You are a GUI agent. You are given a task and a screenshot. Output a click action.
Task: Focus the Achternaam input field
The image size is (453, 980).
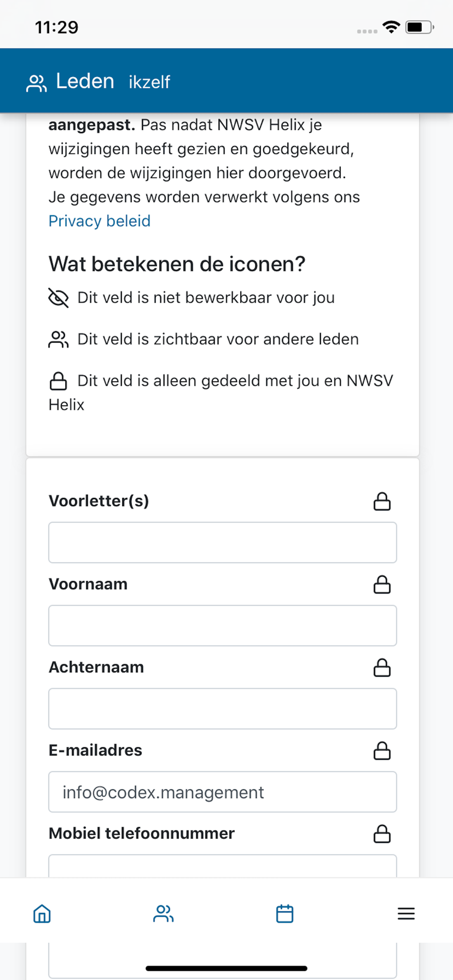tap(223, 709)
